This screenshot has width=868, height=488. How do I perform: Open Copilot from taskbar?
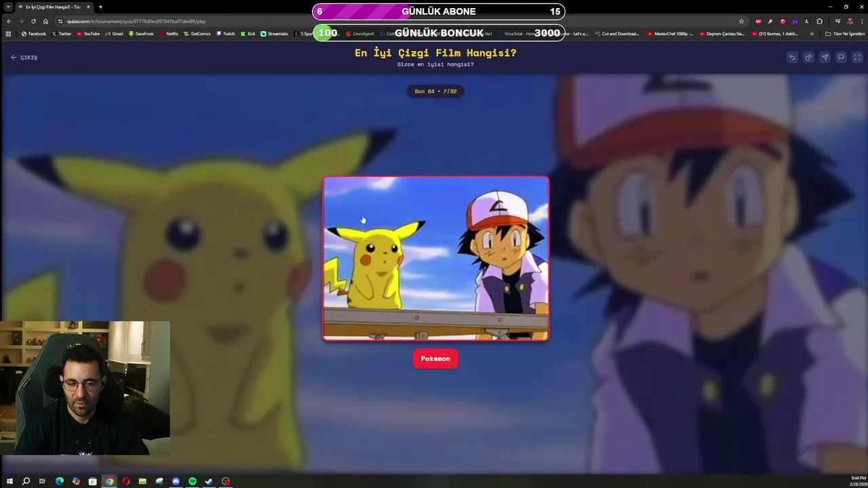point(76,481)
